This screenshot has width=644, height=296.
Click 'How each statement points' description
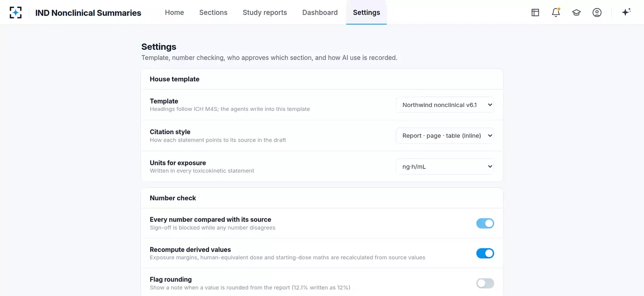pyautogui.click(x=218, y=140)
